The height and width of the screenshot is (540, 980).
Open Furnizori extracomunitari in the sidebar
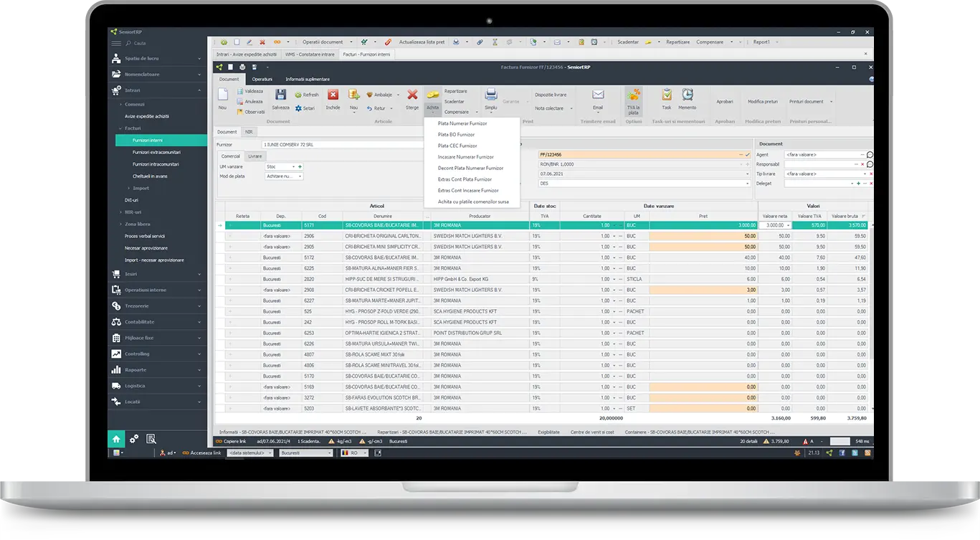pyautogui.click(x=156, y=152)
